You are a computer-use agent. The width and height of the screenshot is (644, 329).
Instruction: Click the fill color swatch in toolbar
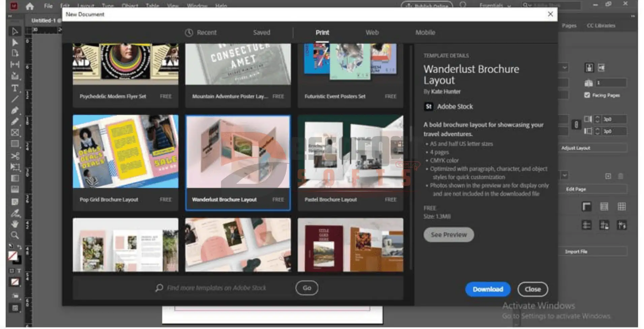[12, 256]
